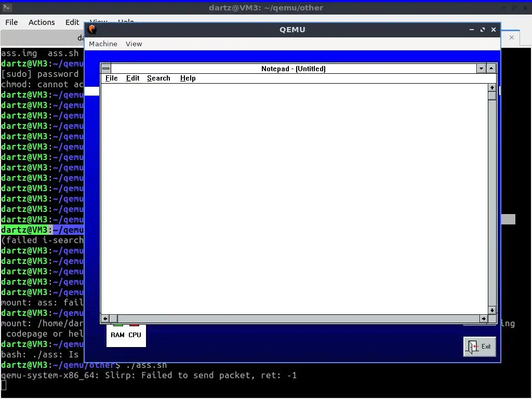Click the '(failed i-search' terminal line
Screen dimensions: 532x399
[42, 240]
